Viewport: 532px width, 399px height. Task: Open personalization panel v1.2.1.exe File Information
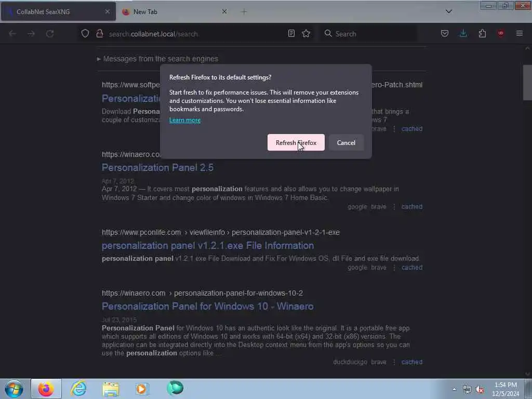coord(208,246)
